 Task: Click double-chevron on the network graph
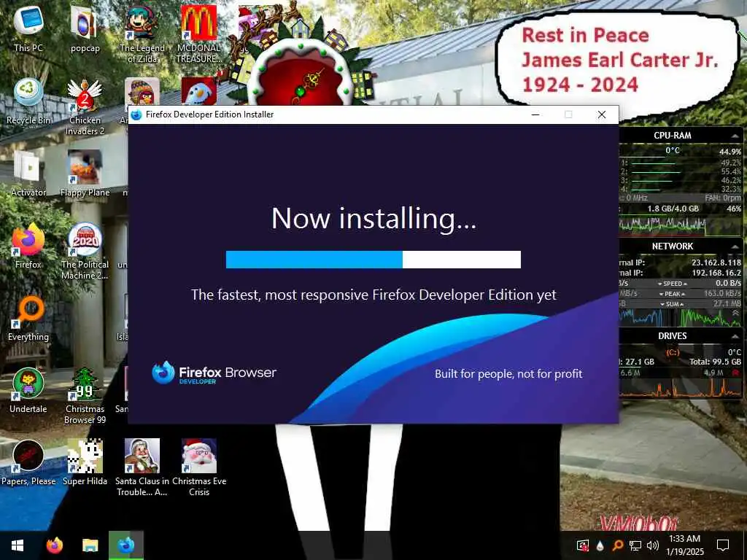(735, 314)
